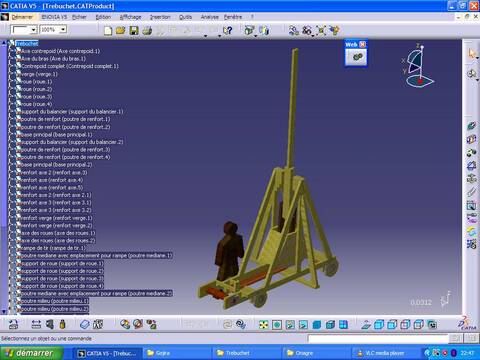Screen dimensions: 480x360
Task: Click the What's This help icon
Action: pyautogui.click(x=227, y=31)
